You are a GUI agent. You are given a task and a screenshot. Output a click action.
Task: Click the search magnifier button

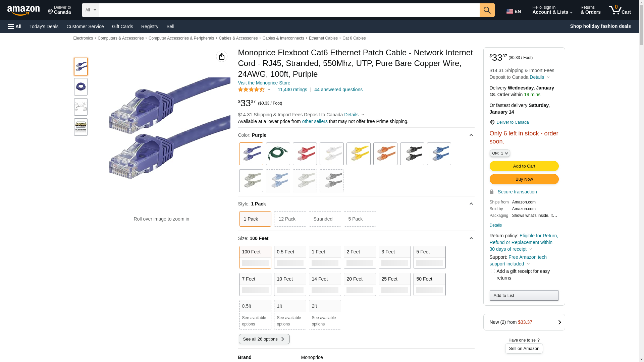(487, 10)
